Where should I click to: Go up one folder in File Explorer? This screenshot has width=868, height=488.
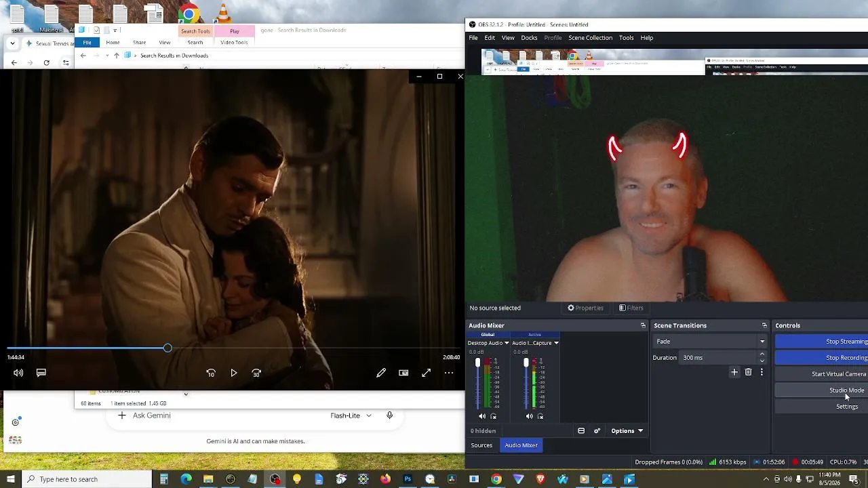(117, 56)
